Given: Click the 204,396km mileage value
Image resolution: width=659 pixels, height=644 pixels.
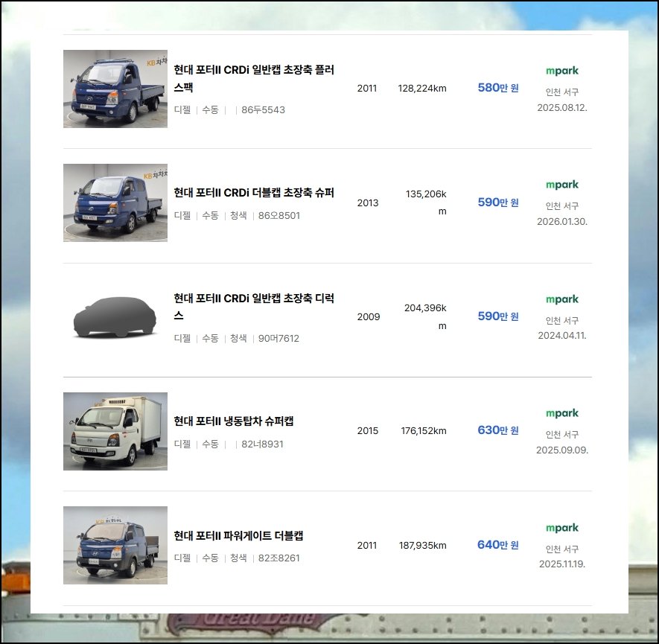Looking at the screenshot, I should coord(425,316).
